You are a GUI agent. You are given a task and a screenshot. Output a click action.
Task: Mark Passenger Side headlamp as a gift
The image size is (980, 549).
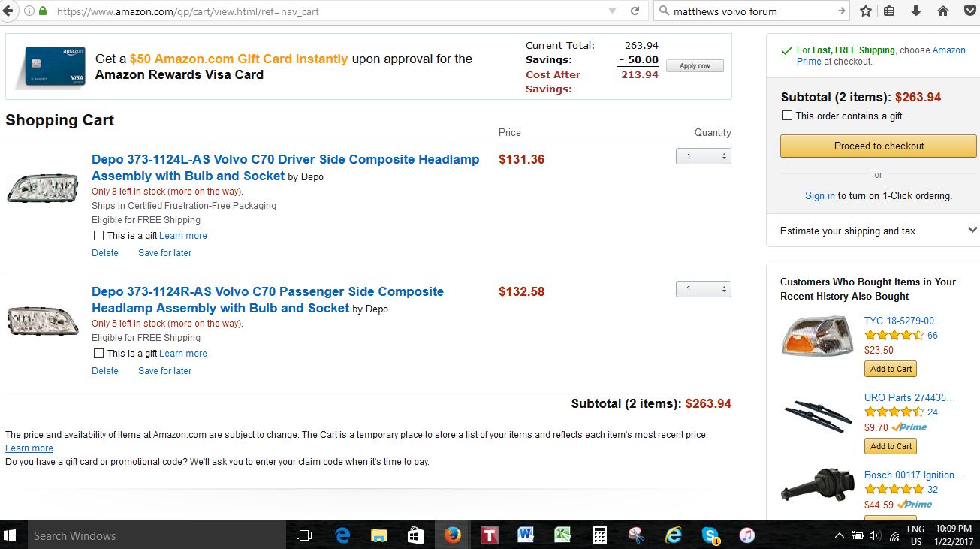tap(98, 354)
